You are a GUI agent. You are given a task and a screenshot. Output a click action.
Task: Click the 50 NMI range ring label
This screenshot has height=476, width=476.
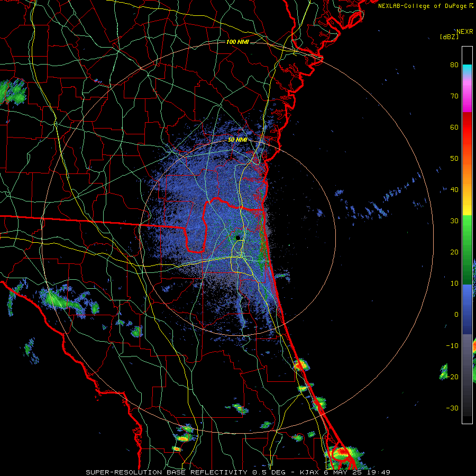237,140
